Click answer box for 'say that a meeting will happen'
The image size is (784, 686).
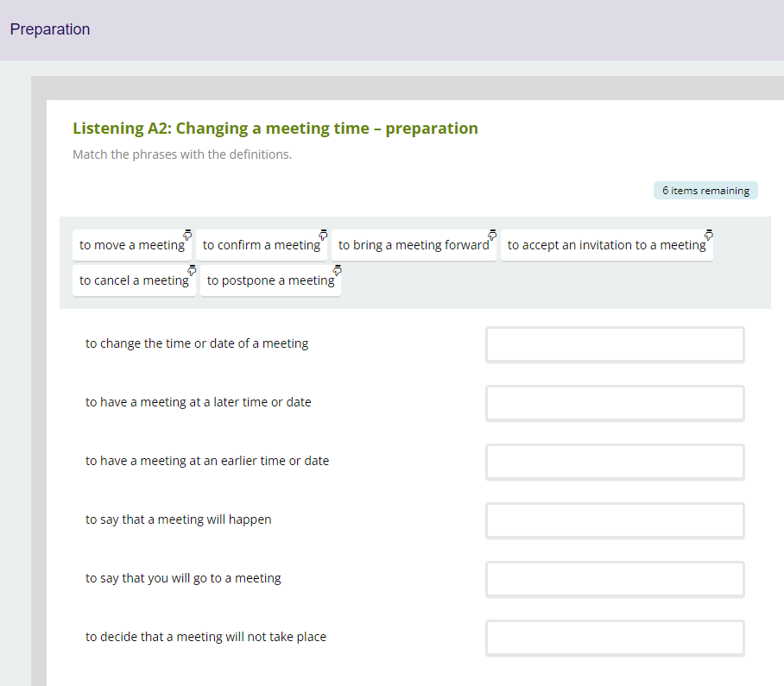pyautogui.click(x=615, y=520)
